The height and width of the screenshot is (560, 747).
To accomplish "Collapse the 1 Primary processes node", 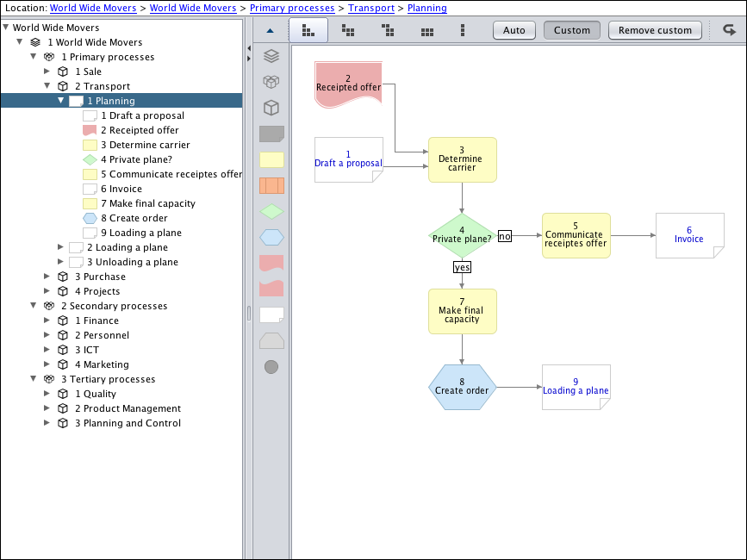I will coord(34,56).
